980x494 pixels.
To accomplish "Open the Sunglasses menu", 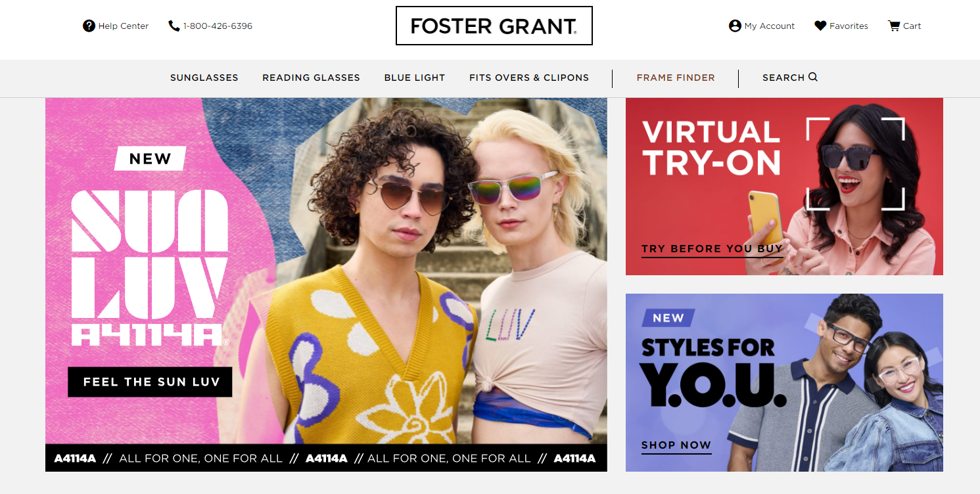I will [x=204, y=78].
